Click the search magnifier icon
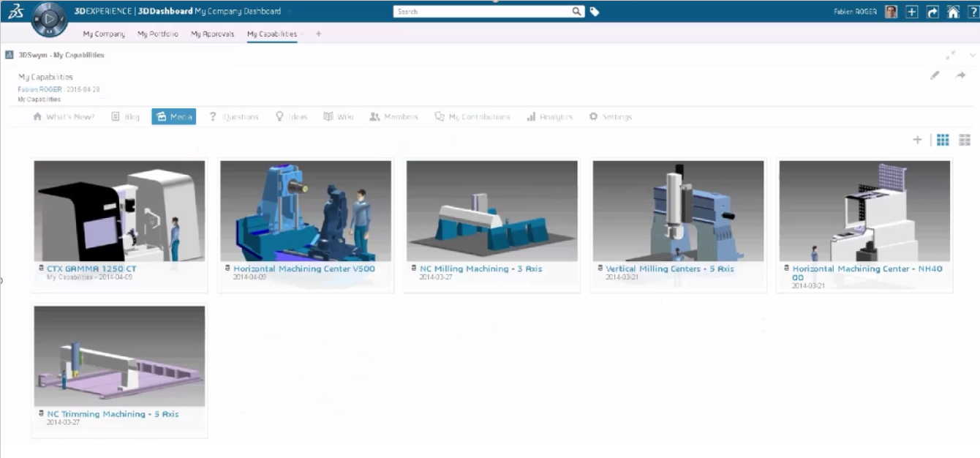The image size is (980, 458). 577,11
